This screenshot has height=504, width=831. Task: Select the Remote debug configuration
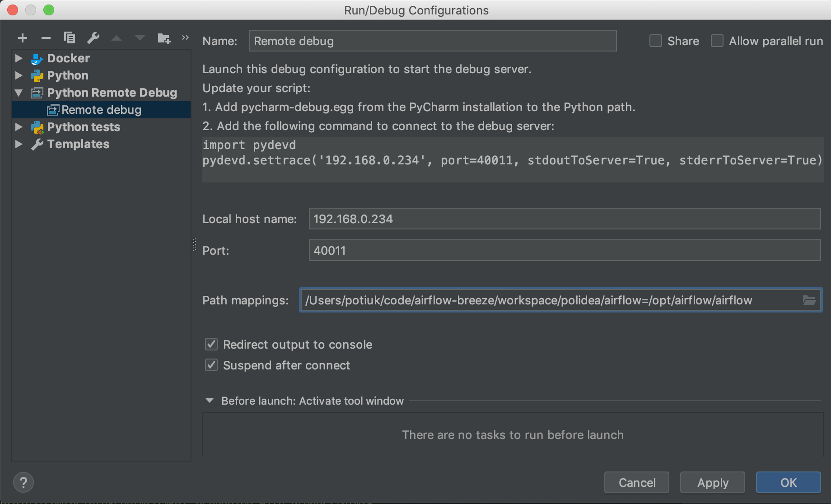coord(101,110)
